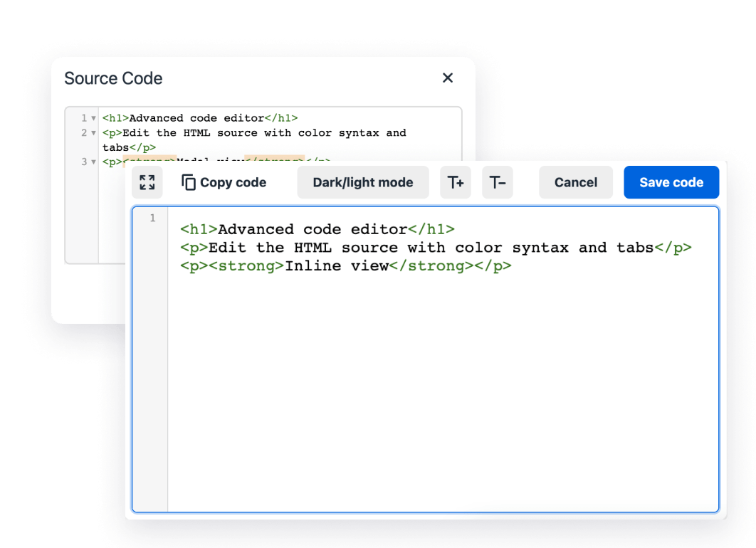Collapse line 3 using its gutter arrow
The image size is (756, 548).
coord(94,162)
